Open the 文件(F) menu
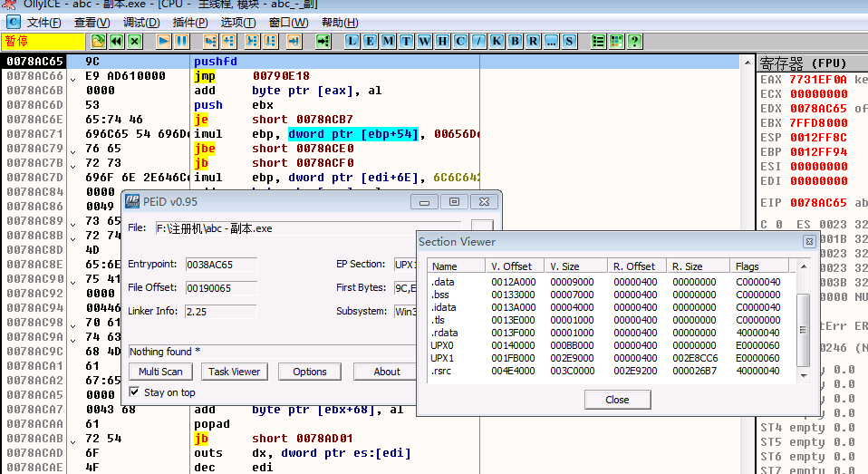868x474 pixels. [x=43, y=23]
